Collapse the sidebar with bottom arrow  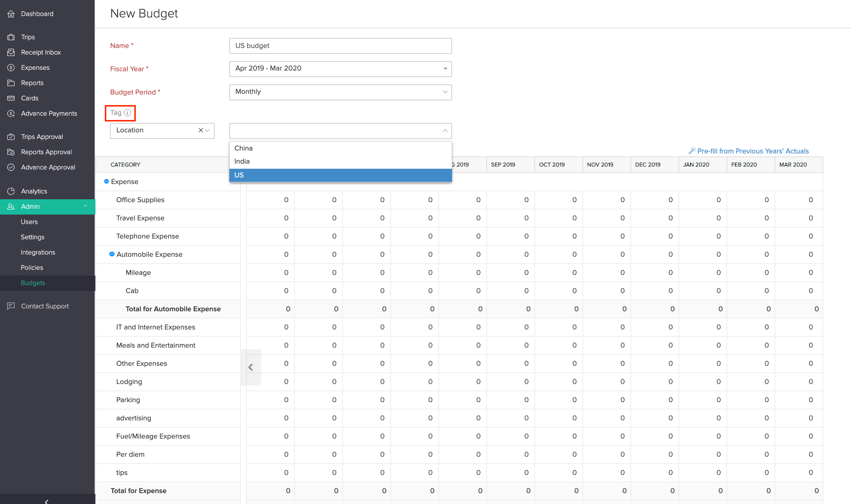coord(47,501)
